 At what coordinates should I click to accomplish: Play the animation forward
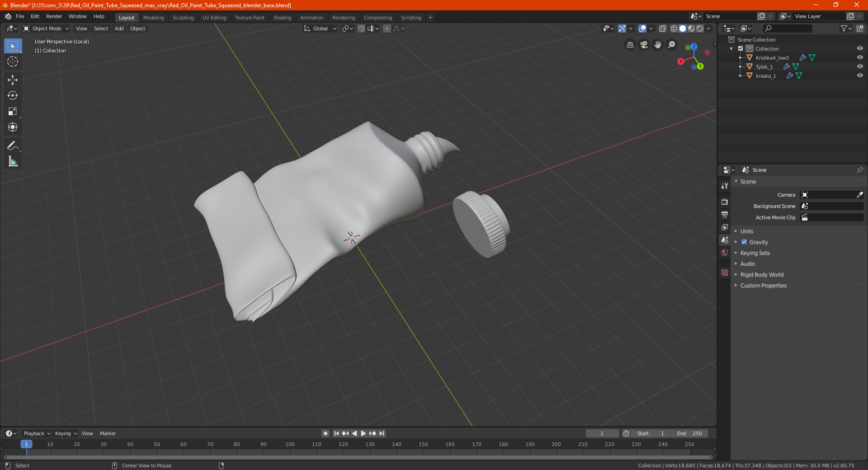pyautogui.click(x=363, y=433)
